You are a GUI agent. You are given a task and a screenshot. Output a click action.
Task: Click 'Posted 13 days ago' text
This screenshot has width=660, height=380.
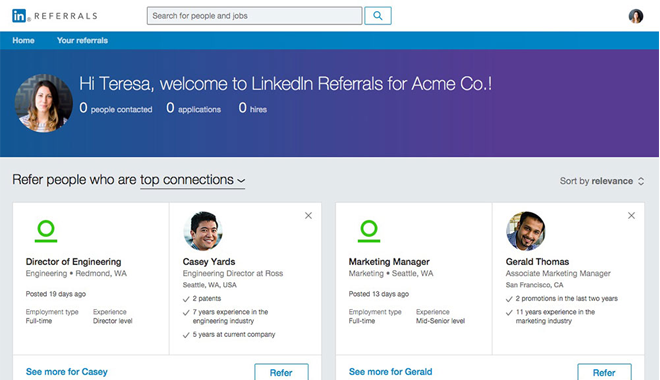[378, 294]
